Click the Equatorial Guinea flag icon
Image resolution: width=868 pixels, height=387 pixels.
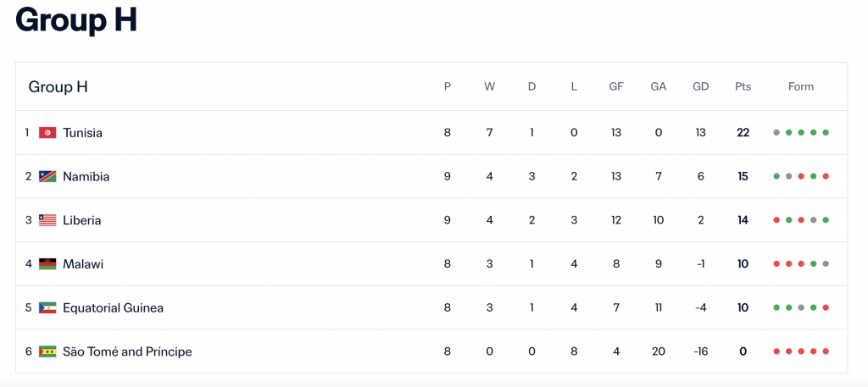47,308
